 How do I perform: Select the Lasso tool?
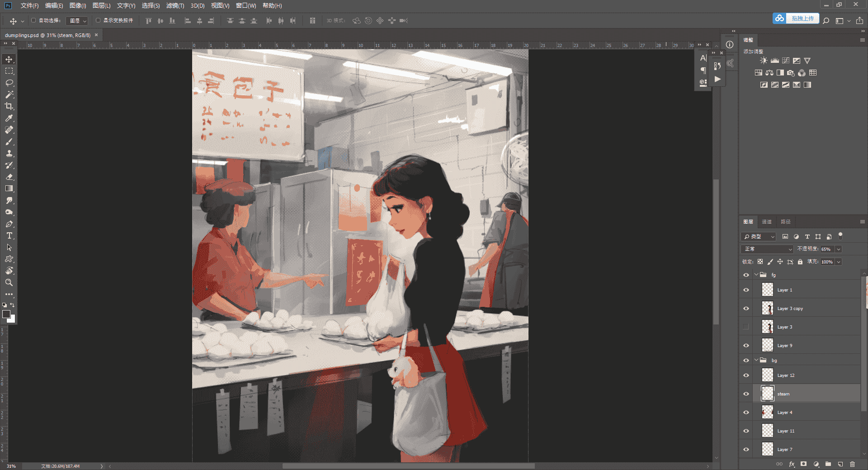9,83
